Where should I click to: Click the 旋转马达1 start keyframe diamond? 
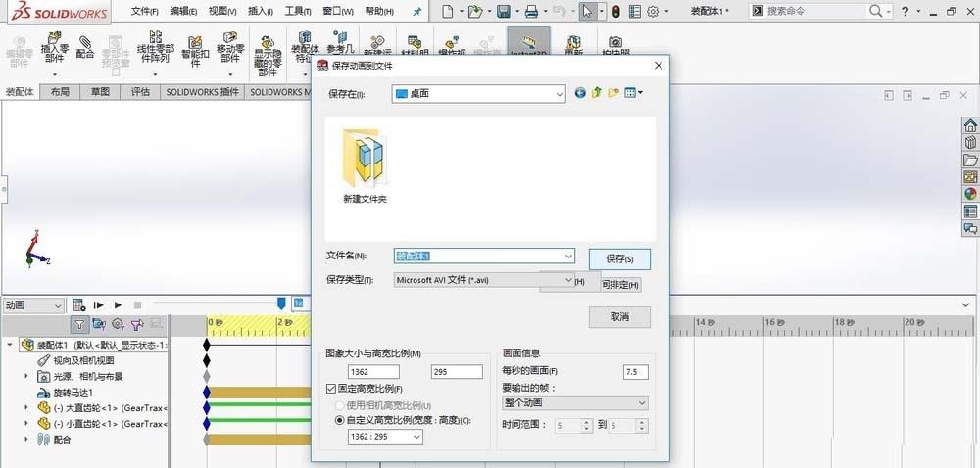[207, 392]
